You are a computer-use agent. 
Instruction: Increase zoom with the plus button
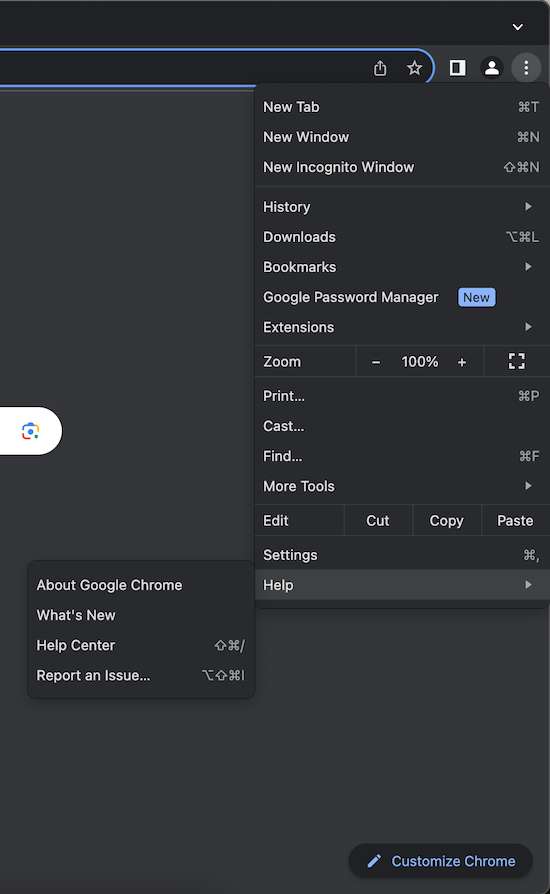tap(462, 361)
